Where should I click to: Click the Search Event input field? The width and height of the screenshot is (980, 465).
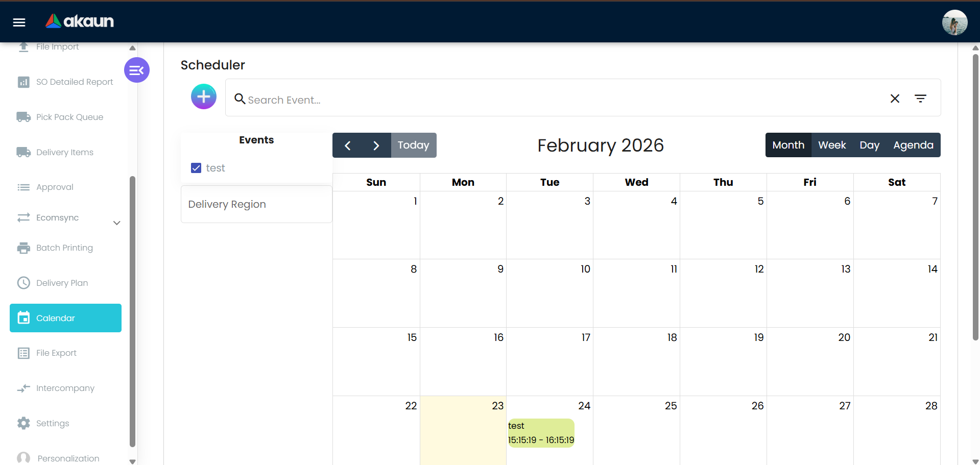tap(562, 100)
